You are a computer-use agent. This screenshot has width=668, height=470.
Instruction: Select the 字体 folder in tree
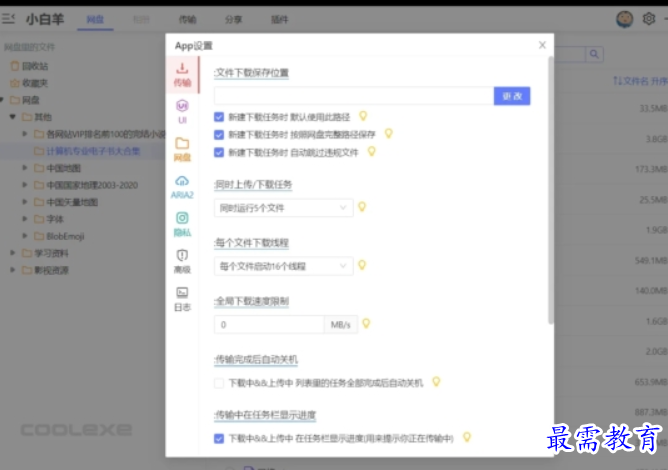click(55, 219)
